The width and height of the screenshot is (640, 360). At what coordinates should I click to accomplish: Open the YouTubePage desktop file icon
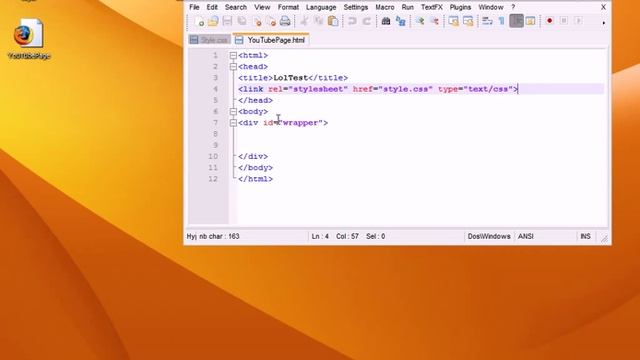[x=29, y=39]
